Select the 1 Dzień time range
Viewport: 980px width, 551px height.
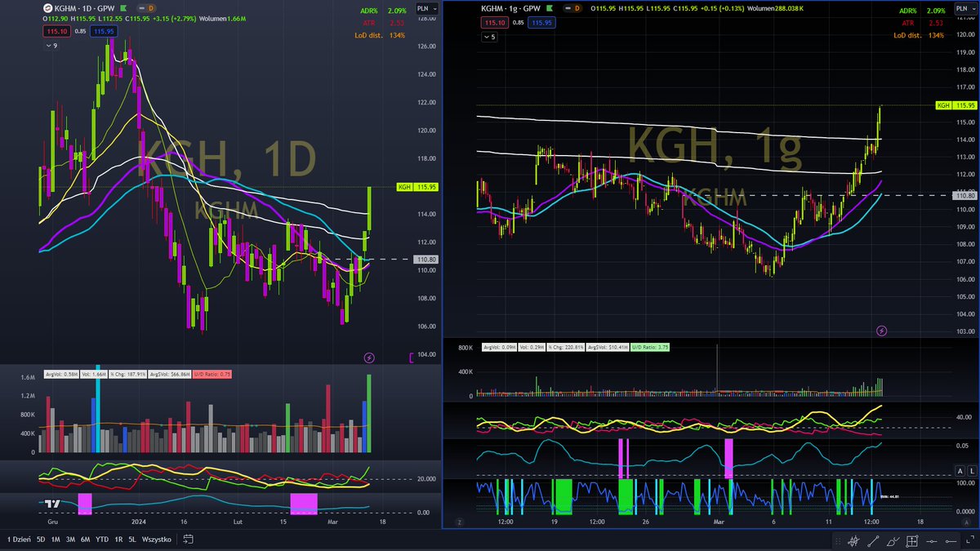(x=20, y=540)
